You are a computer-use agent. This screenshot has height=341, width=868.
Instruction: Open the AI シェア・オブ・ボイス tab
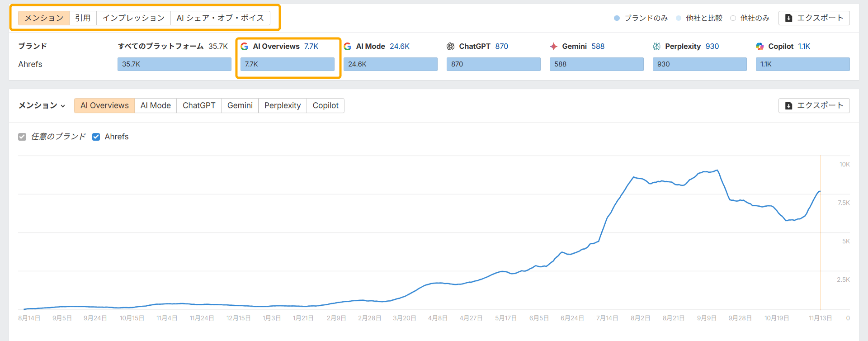[220, 18]
